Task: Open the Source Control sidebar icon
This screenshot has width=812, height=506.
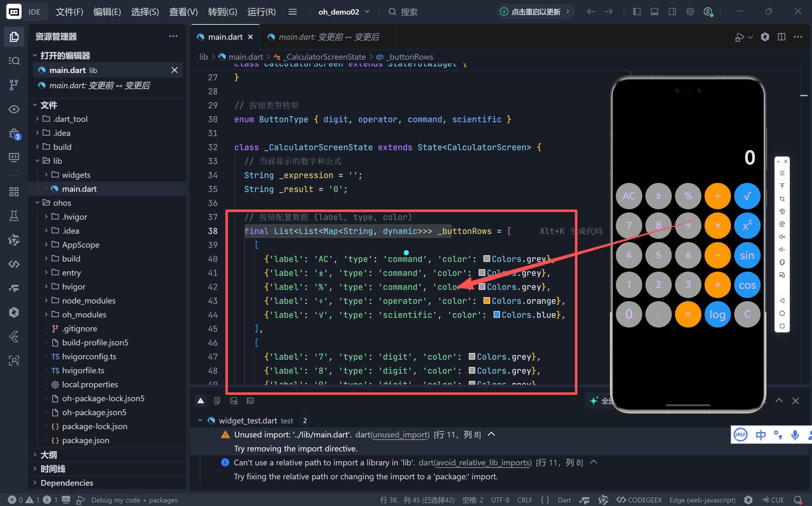Action: pyautogui.click(x=14, y=85)
